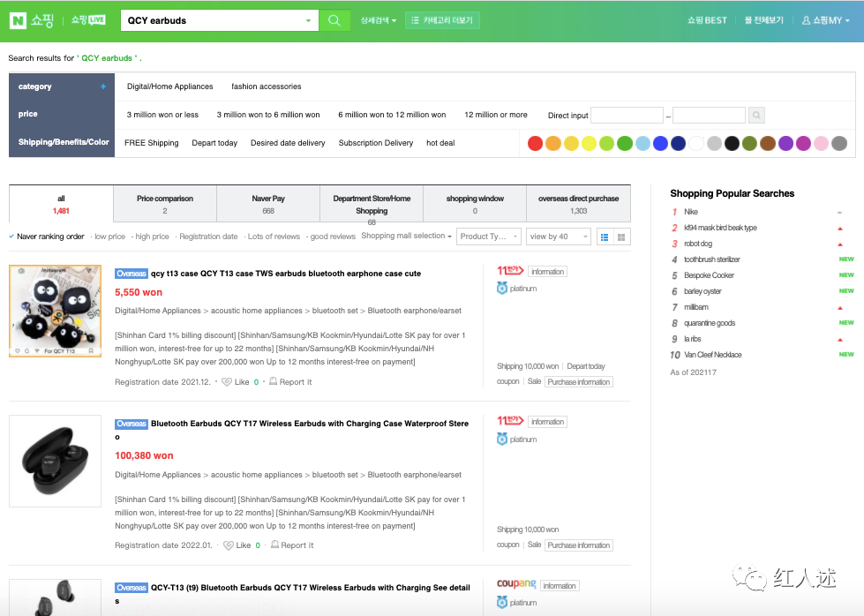Open the Shopping MY user menu
Image resolution: width=864 pixels, height=616 pixels.
825,20
